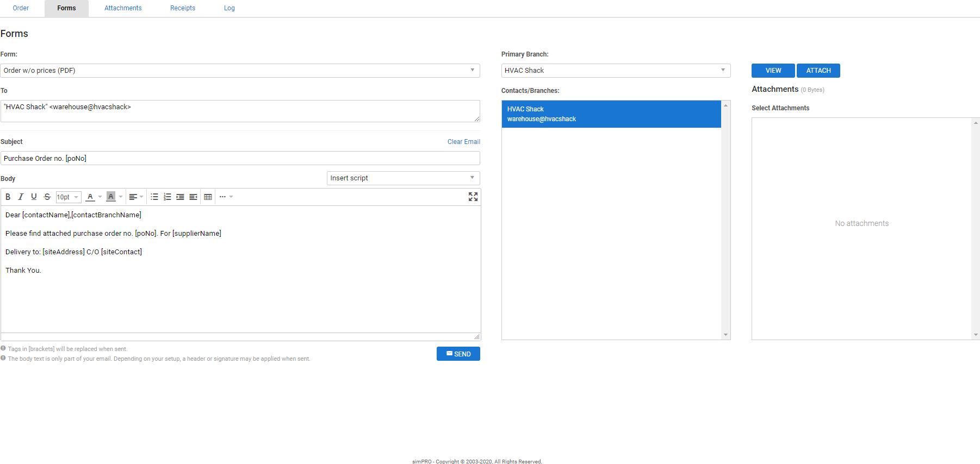
Task: Open the Attachments tab
Action: (123, 8)
